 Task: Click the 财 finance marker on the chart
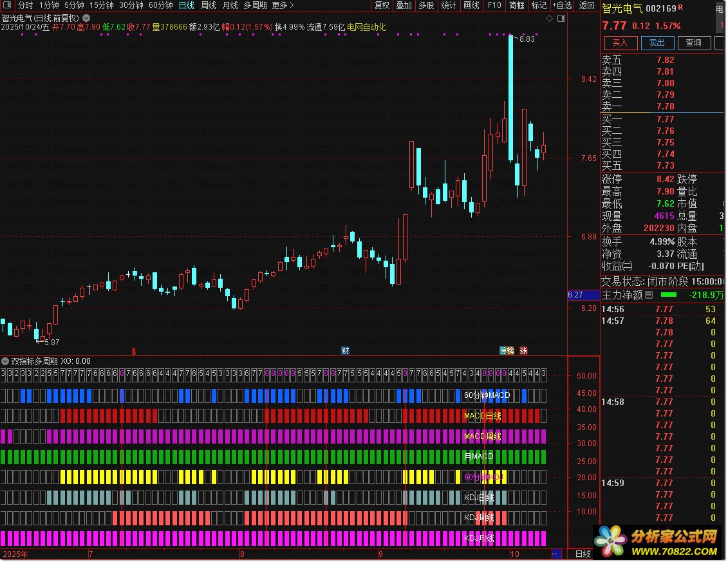point(345,351)
